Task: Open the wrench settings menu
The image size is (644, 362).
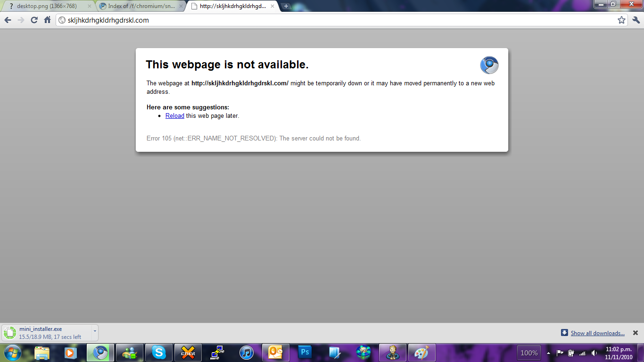Action: tap(636, 20)
